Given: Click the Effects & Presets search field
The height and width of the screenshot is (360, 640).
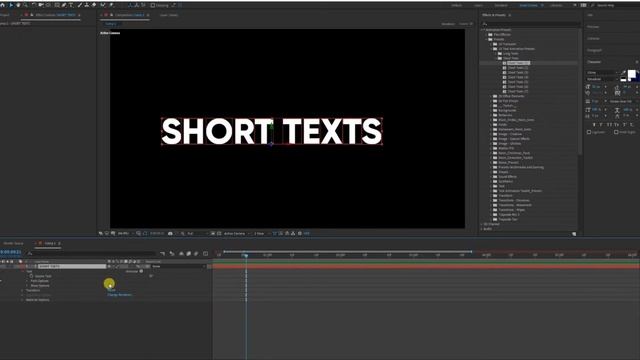Looking at the screenshot, I should tap(531, 24).
